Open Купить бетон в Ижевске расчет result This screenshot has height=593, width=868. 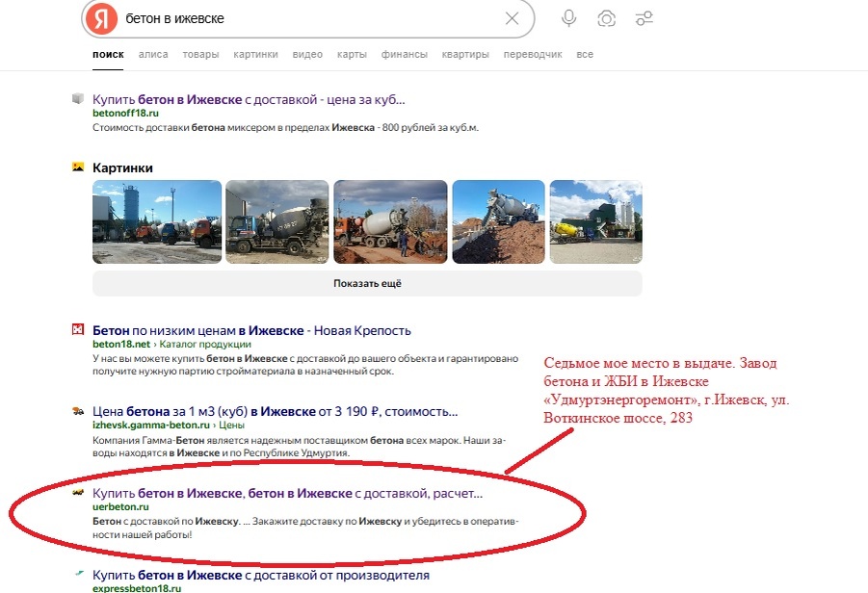287,493
